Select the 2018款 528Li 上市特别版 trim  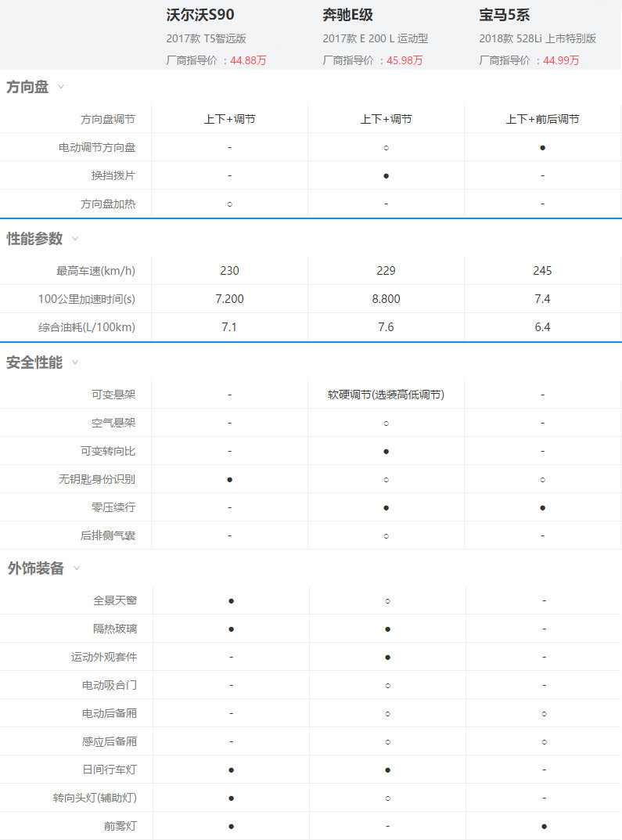tap(538, 38)
